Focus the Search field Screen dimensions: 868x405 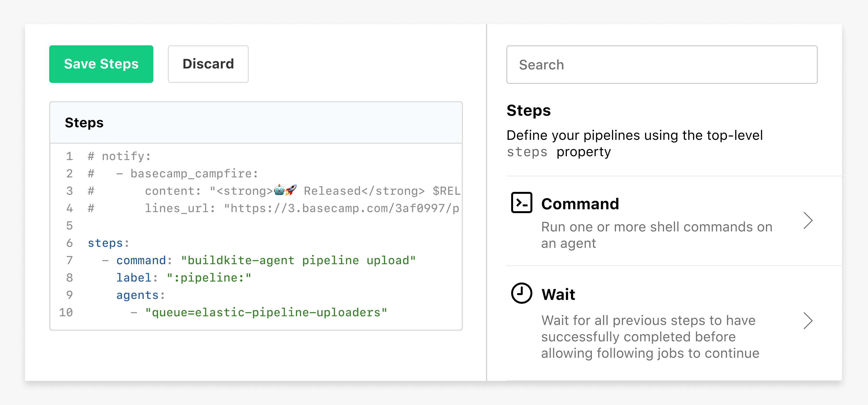coord(661,64)
